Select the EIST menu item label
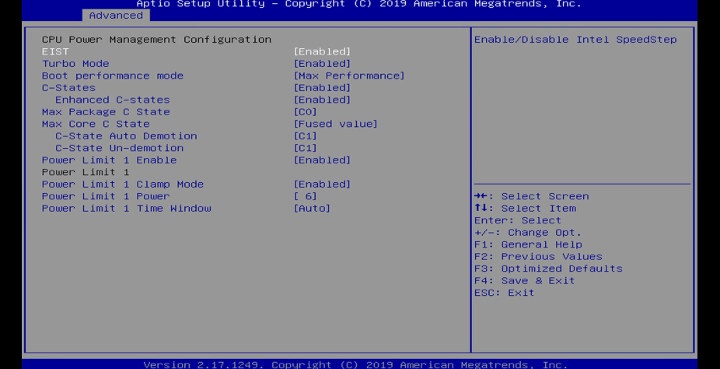The width and height of the screenshot is (720, 369). 55,51
